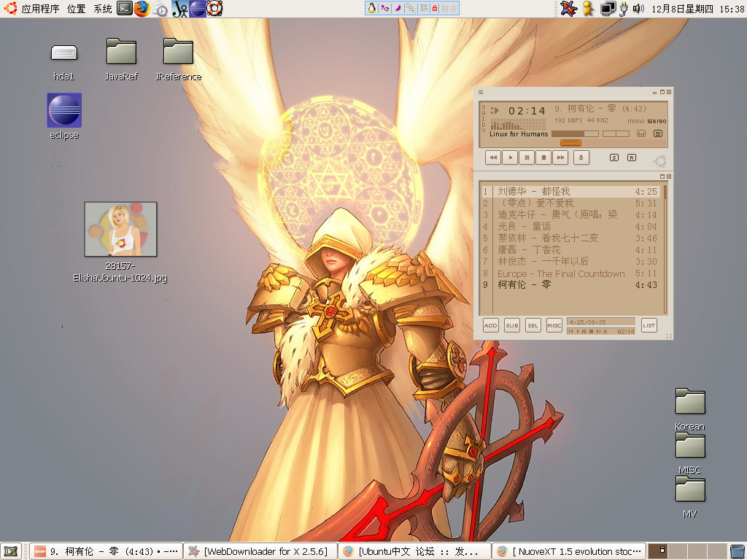Screen dimensions: 747x560
Task: Select the Korean folder on desktop
Action: pos(690,402)
